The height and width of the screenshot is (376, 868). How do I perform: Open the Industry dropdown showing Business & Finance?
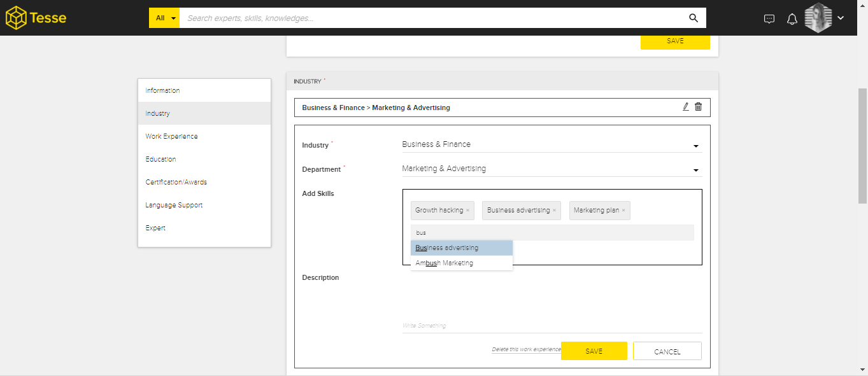pyautogui.click(x=552, y=145)
